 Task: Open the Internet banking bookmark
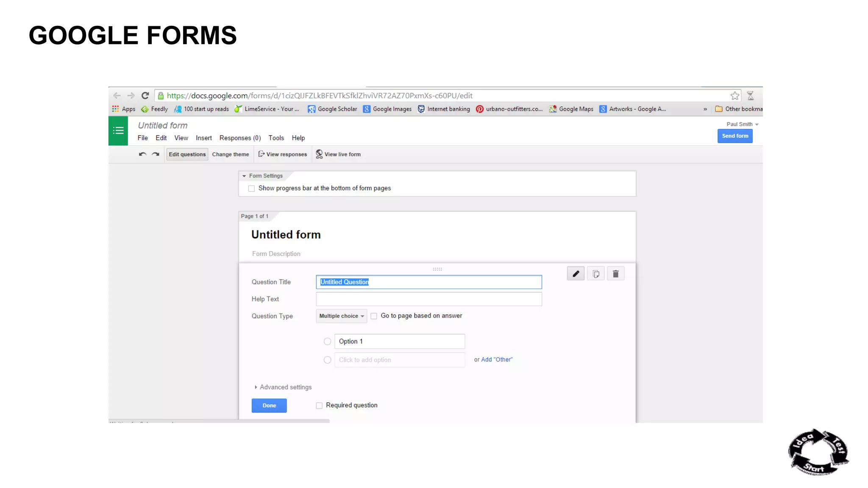444,109
